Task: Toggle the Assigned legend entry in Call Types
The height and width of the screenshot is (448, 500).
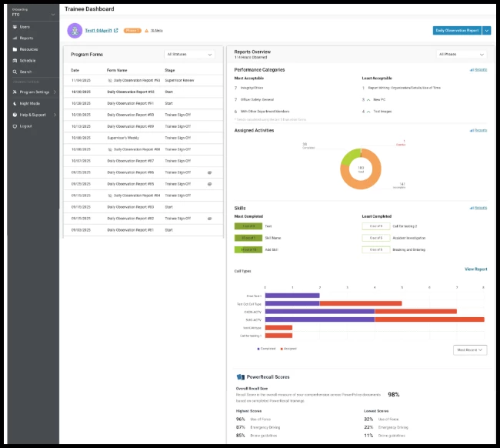Action: coord(288,349)
